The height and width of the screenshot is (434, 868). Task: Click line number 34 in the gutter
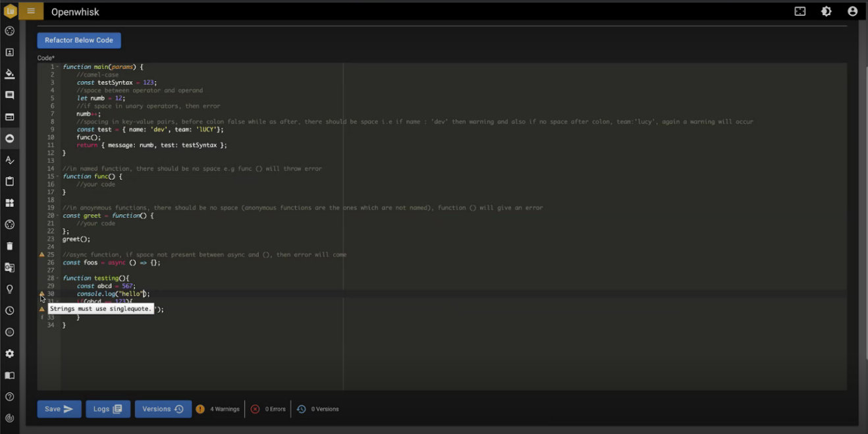51,325
